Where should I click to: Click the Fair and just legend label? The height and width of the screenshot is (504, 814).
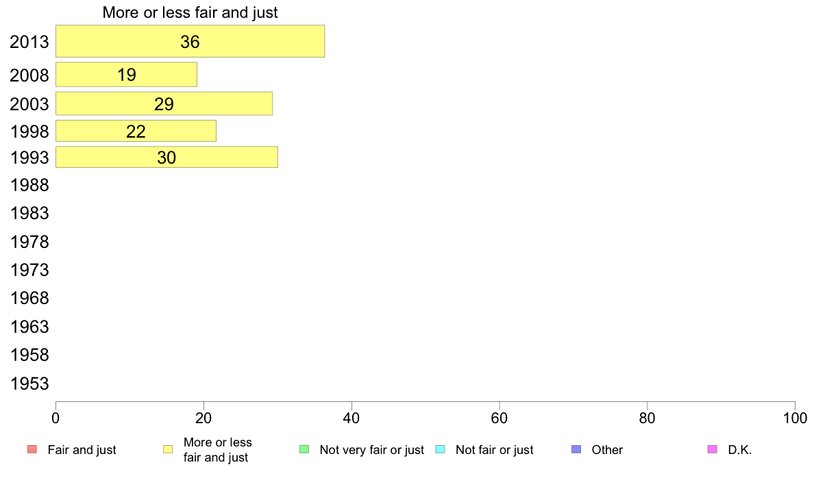click(x=82, y=450)
